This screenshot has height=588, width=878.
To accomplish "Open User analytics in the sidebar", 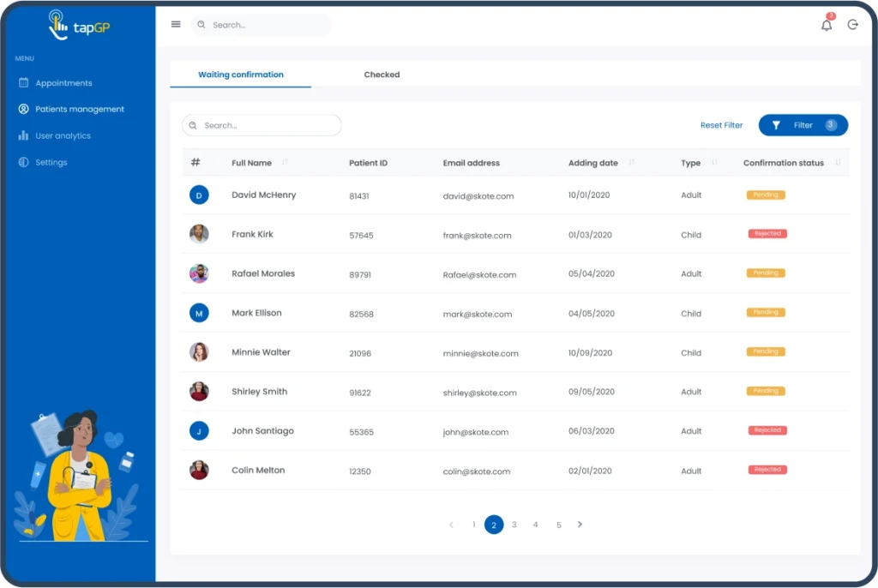I will [x=63, y=135].
